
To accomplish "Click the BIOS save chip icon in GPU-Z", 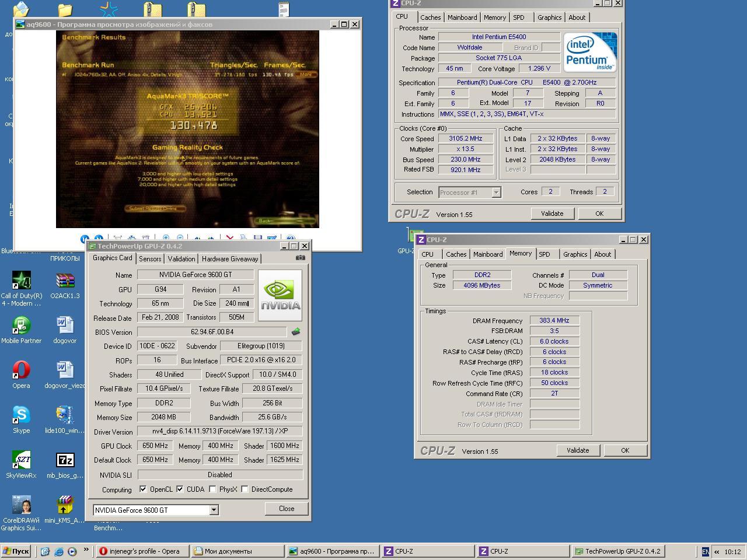I will [296, 331].
